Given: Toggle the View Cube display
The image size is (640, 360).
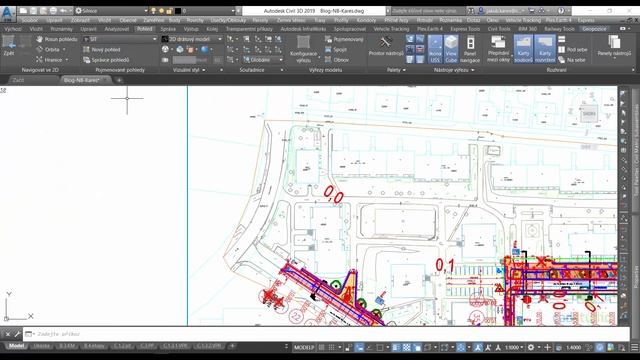Looking at the screenshot, I should click(x=451, y=49).
